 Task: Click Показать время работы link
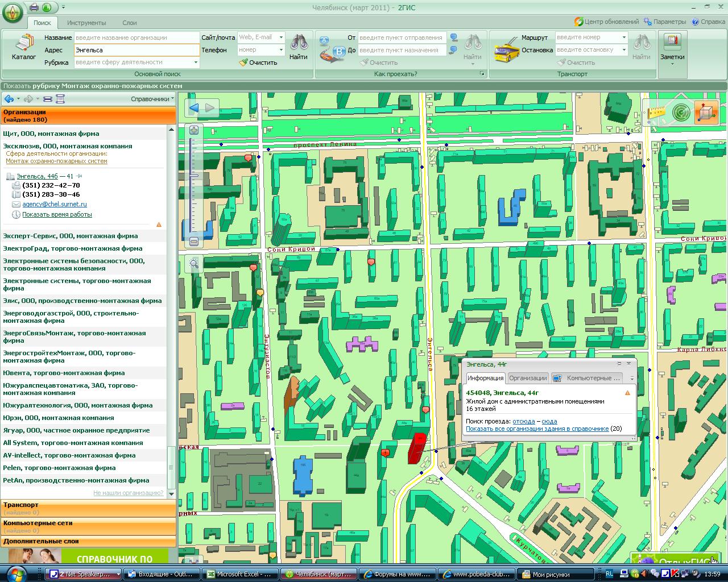(57, 215)
